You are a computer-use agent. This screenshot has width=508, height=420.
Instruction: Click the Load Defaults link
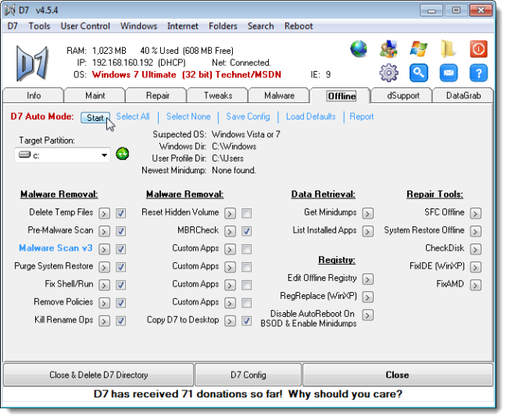point(311,116)
